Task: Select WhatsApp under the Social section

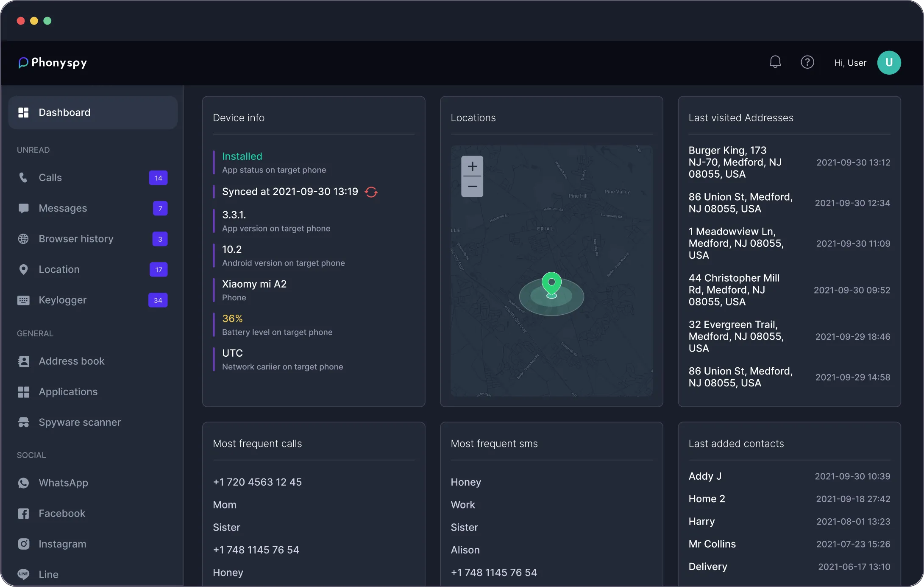Action: [64, 483]
